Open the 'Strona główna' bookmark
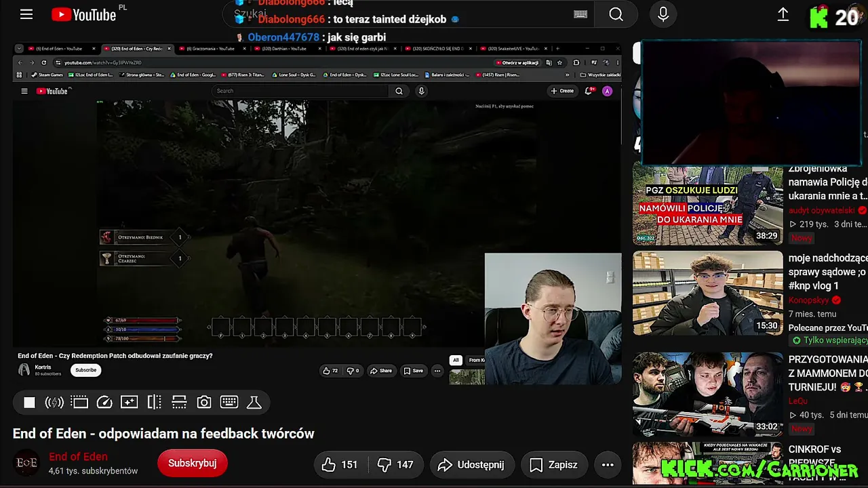The image size is (868, 488). coord(142,75)
